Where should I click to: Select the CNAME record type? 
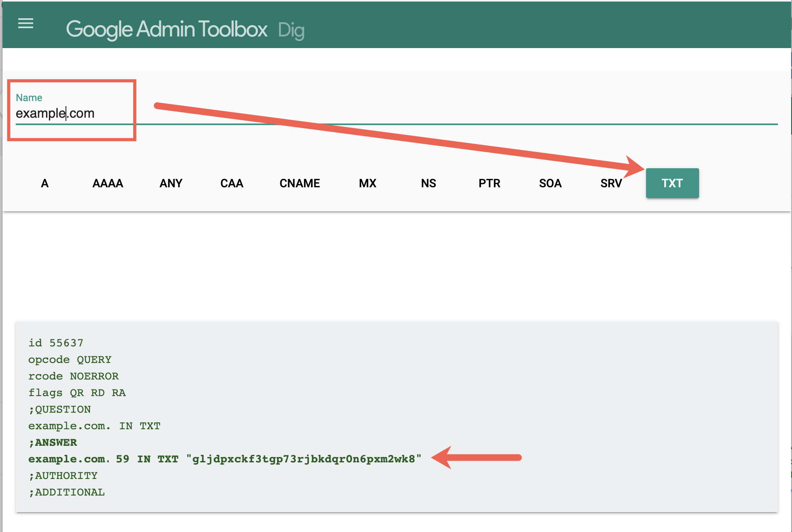[x=299, y=183]
